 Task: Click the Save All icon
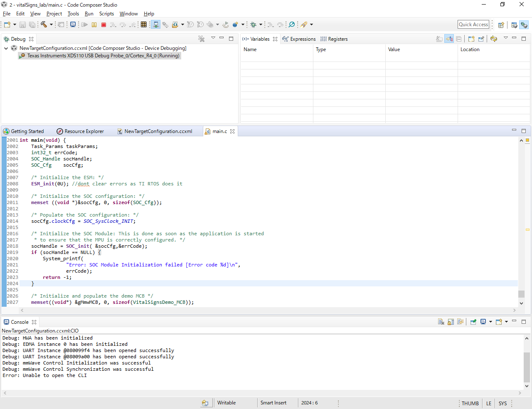point(32,25)
